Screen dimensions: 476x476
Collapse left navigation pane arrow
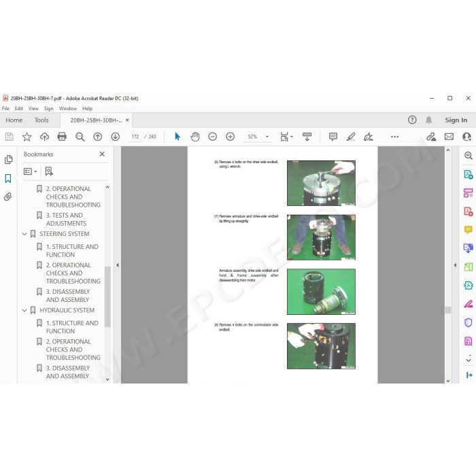118,265
